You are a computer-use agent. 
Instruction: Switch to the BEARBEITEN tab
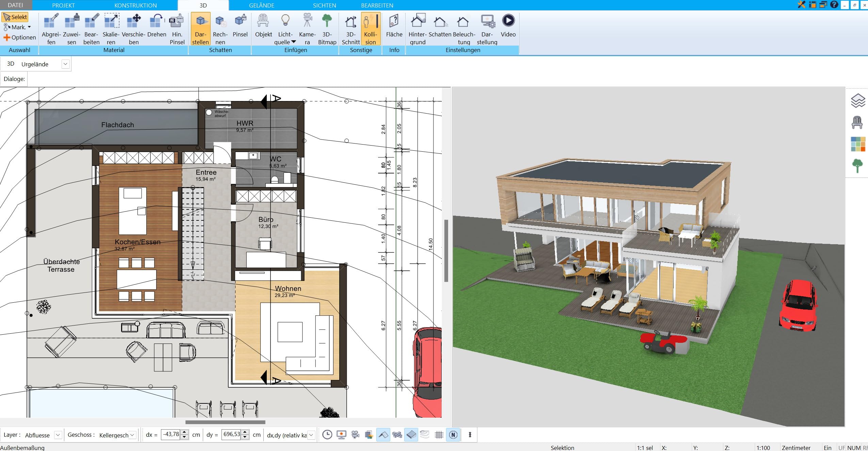pos(377,5)
